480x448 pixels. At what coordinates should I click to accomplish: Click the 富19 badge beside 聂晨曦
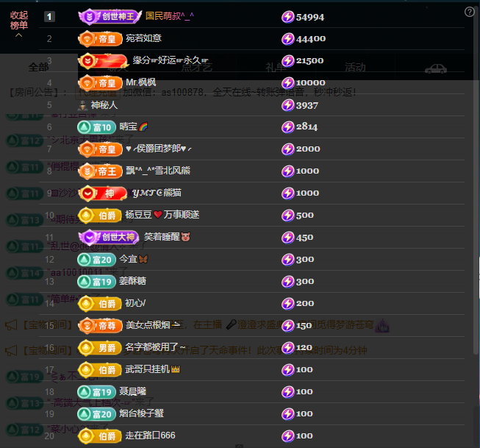tap(96, 392)
